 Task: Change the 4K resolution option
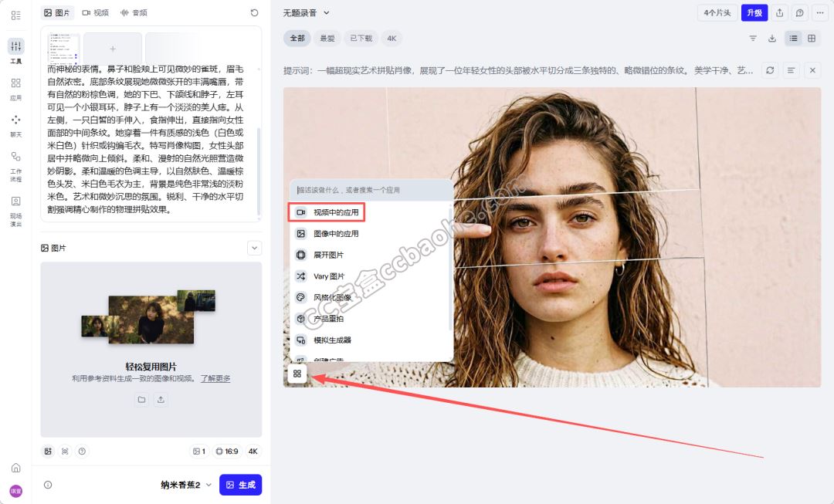pos(253,452)
